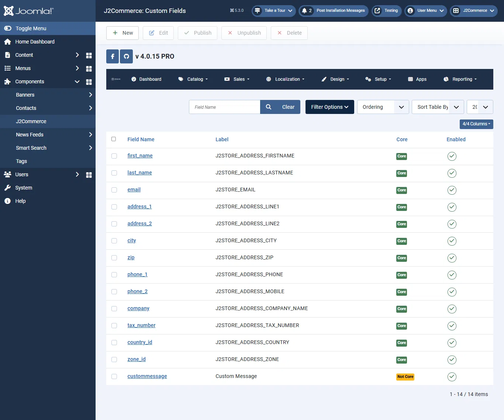
Task: Click the J2Commerce small logo in navbar
Action: 116,79
